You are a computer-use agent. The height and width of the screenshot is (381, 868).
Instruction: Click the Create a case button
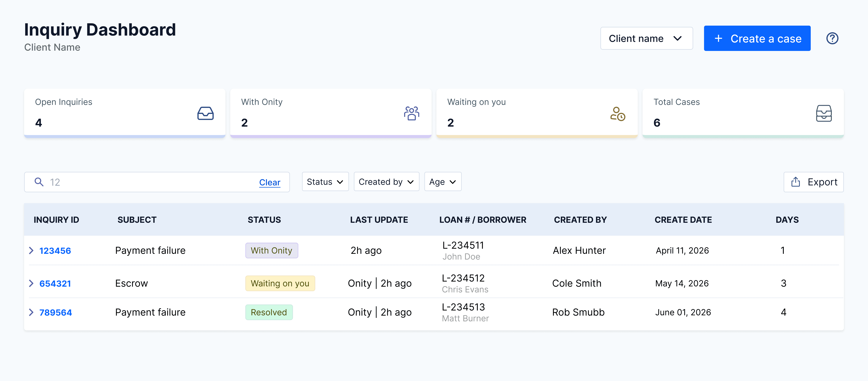coord(757,38)
